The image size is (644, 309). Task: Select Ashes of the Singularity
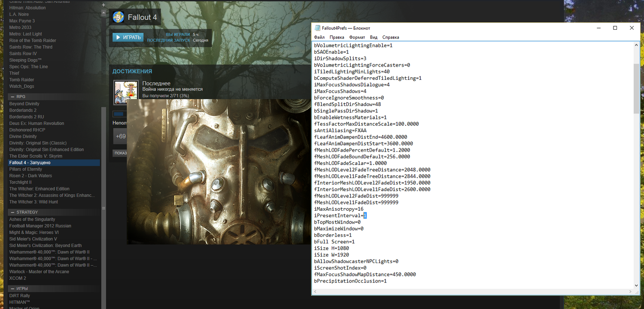32,219
